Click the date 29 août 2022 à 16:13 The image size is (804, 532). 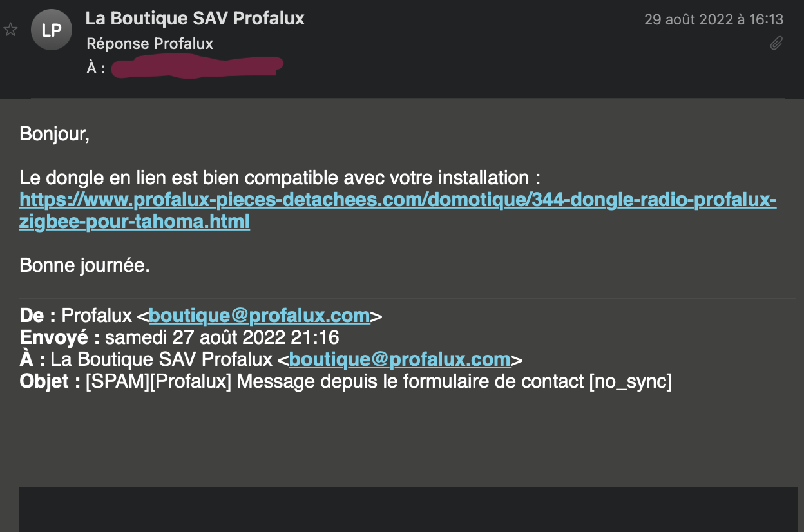point(714,19)
